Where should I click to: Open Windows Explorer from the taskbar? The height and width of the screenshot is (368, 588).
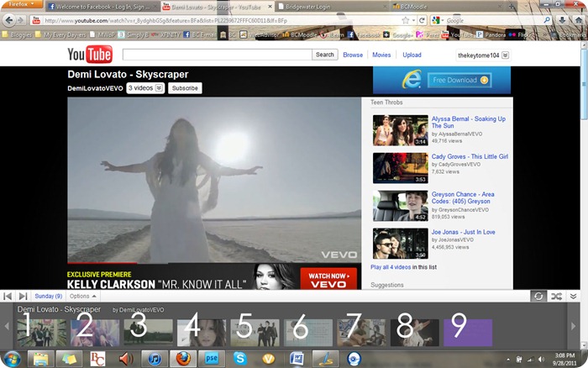tap(40, 359)
